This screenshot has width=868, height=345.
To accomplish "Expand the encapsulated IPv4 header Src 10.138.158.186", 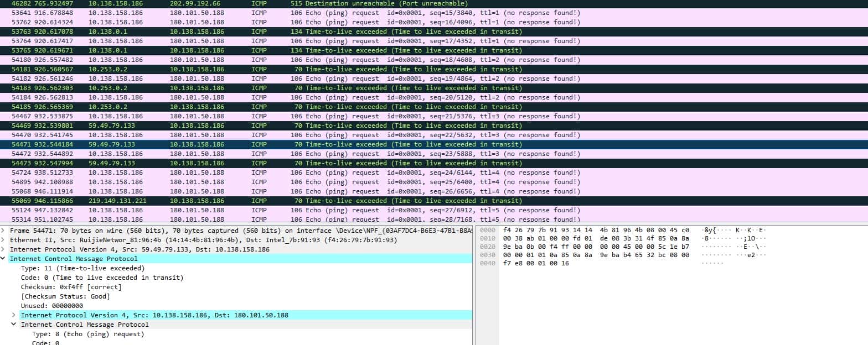I will pyautogui.click(x=14, y=315).
